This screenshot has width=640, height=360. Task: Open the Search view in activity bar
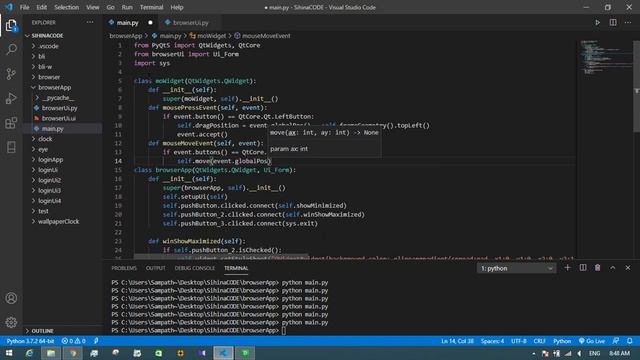point(11,49)
